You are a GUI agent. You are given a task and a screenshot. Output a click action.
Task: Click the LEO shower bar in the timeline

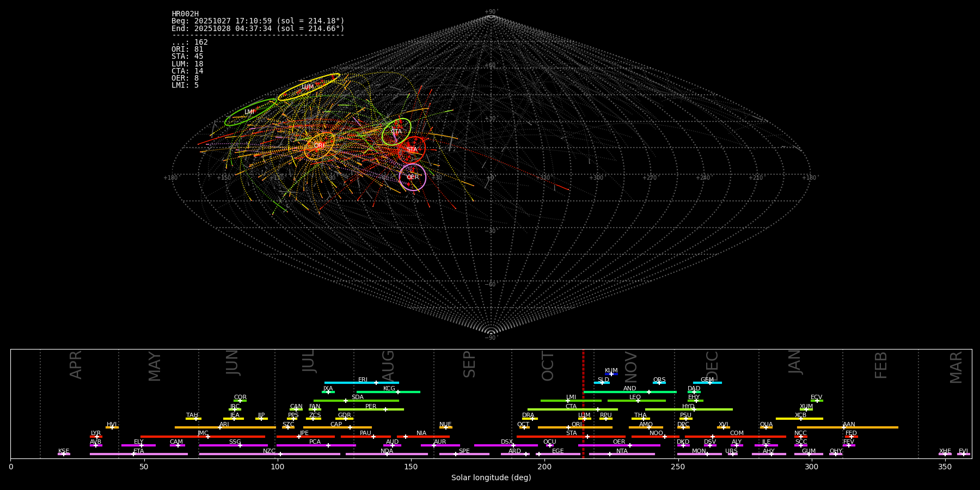[636, 401]
